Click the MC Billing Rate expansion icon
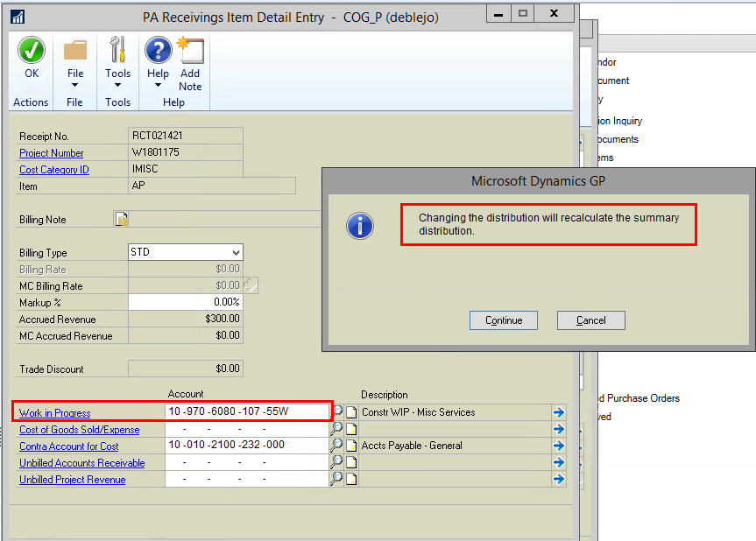This screenshot has width=756, height=541. [251, 285]
